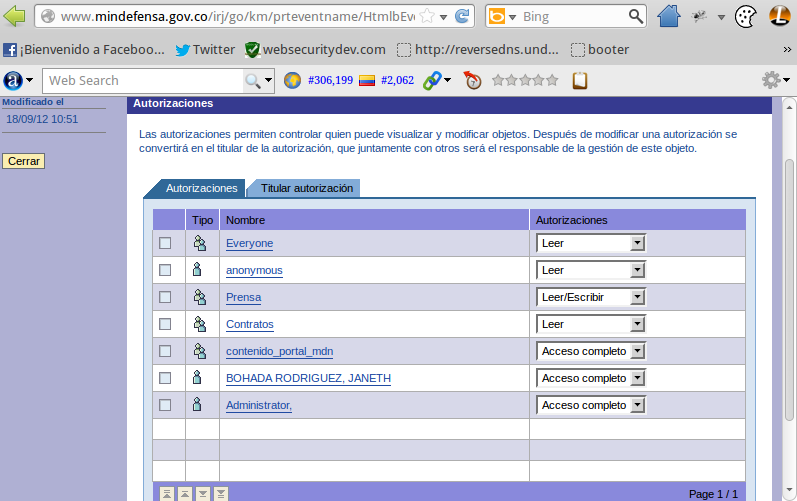
Task: Click the Alexa logo icon
Action: (x=13, y=80)
